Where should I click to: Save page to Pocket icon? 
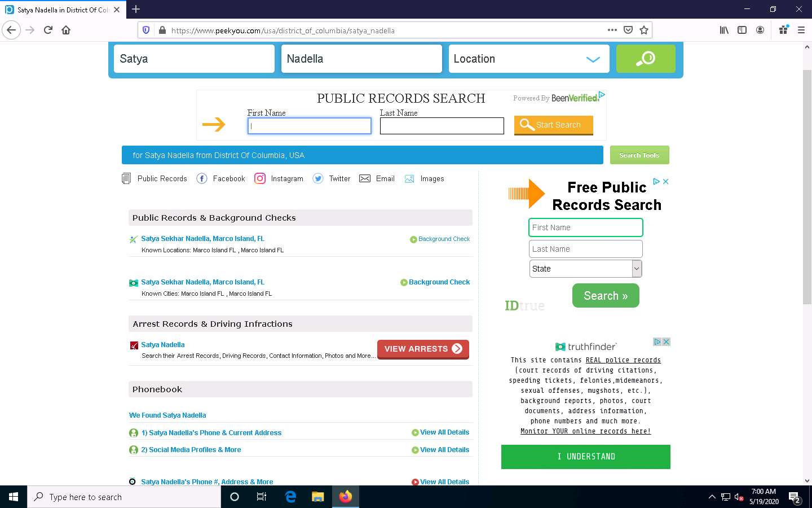click(x=628, y=30)
